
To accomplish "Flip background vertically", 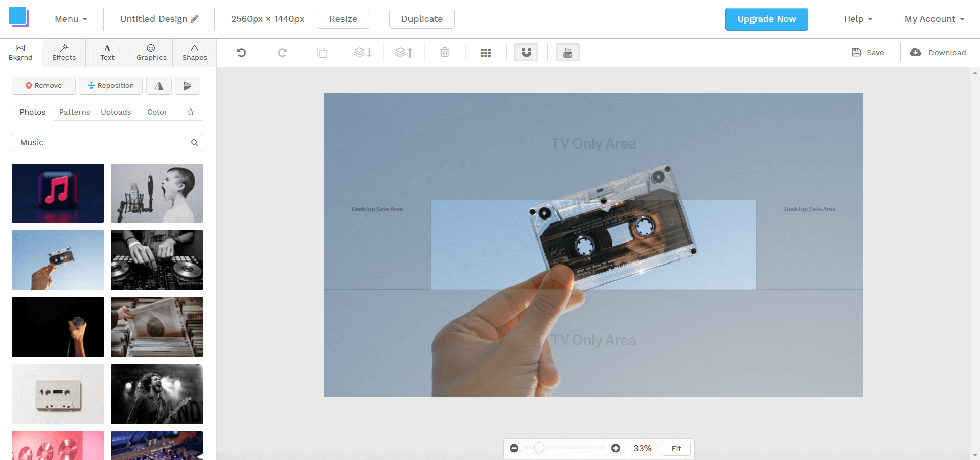I will (x=188, y=85).
